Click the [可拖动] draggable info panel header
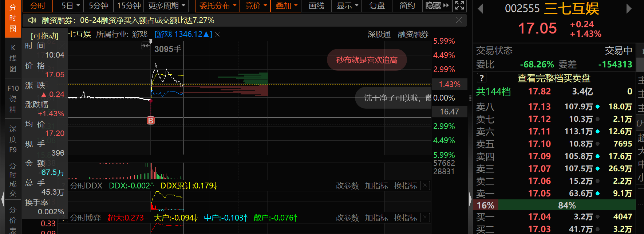Viewport: 644px width, 234px height. click(44, 36)
